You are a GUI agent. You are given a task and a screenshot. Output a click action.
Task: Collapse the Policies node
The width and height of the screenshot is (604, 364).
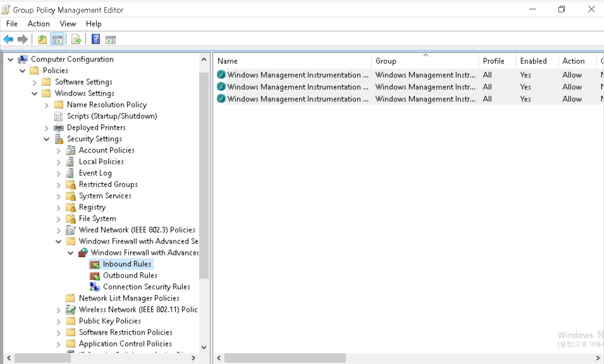click(x=22, y=71)
